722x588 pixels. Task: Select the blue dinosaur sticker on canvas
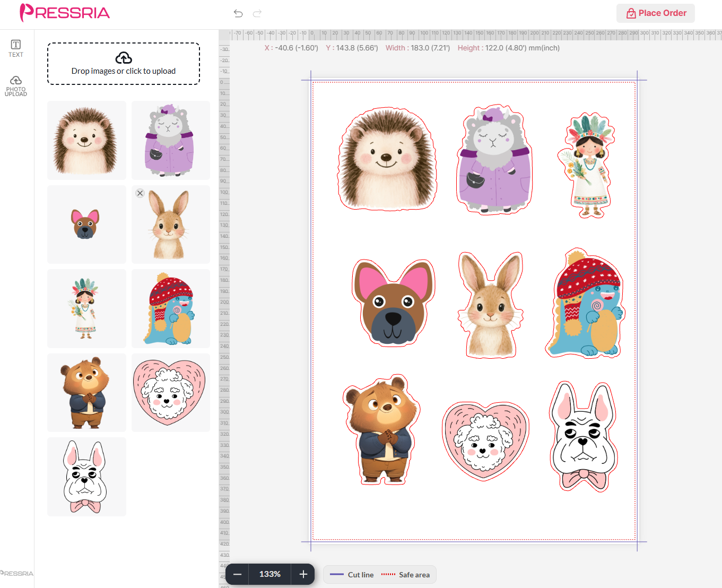pyautogui.click(x=586, y=304)
